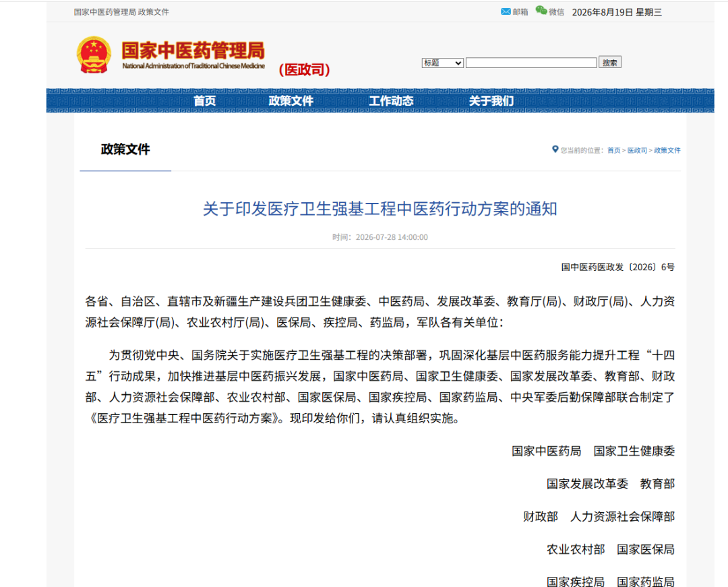Click top-left text 国家中医药管理局 政策文件
Screen dimensions: 728x587
[121, 12]
